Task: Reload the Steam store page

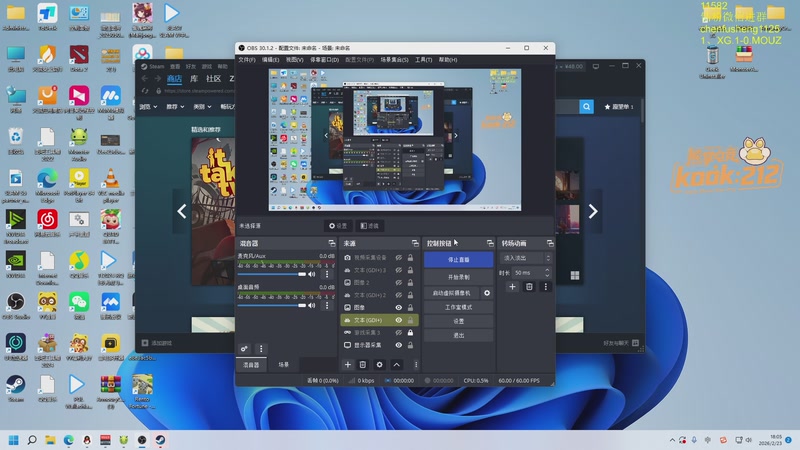Action: tap(145, 91)
